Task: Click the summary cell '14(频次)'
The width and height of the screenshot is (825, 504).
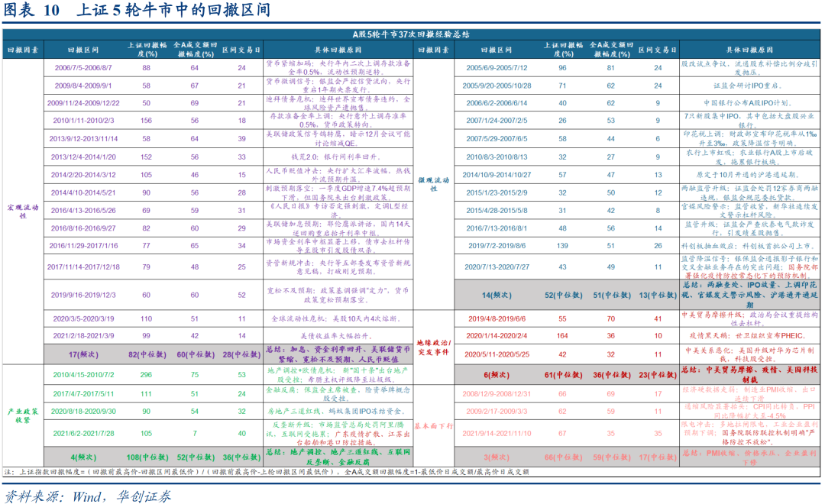Action: pyautogui.click(x=497, y=295)
